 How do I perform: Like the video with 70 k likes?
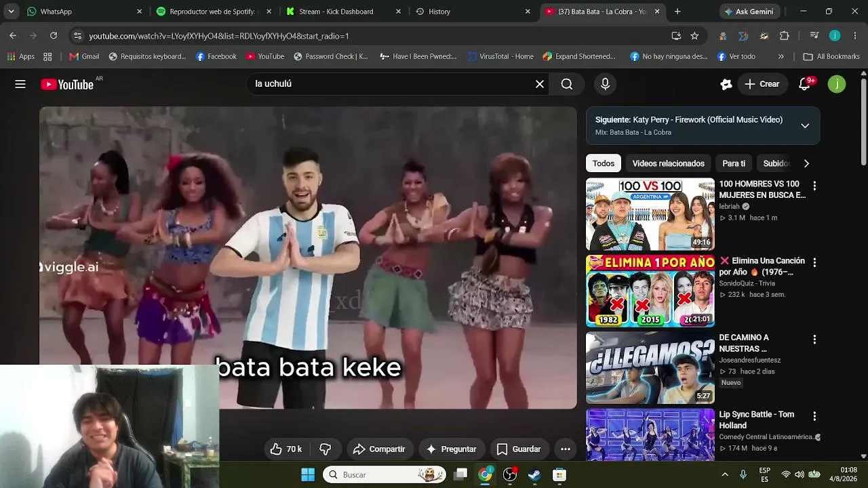click(285, 449)
